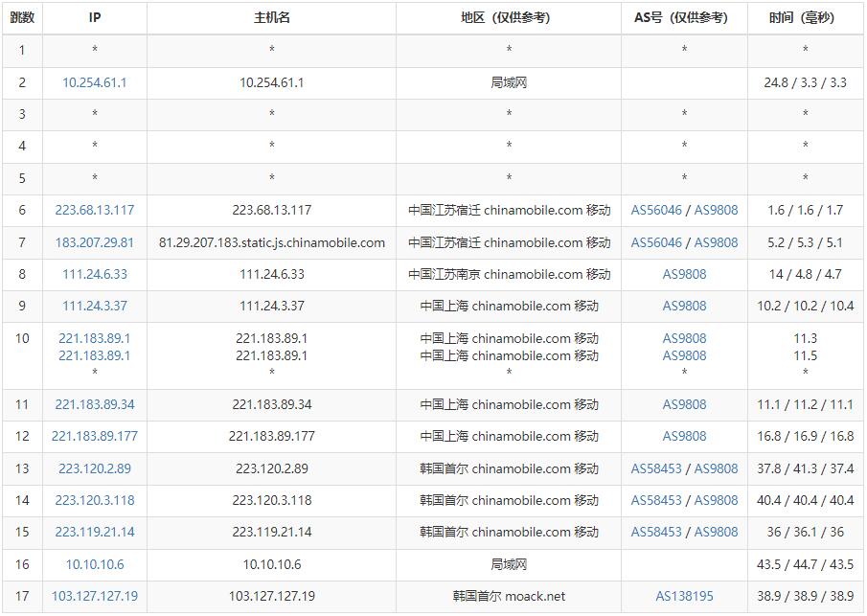Select time 16.8 / 16.9 / 16.8

[x=805, y=436]
